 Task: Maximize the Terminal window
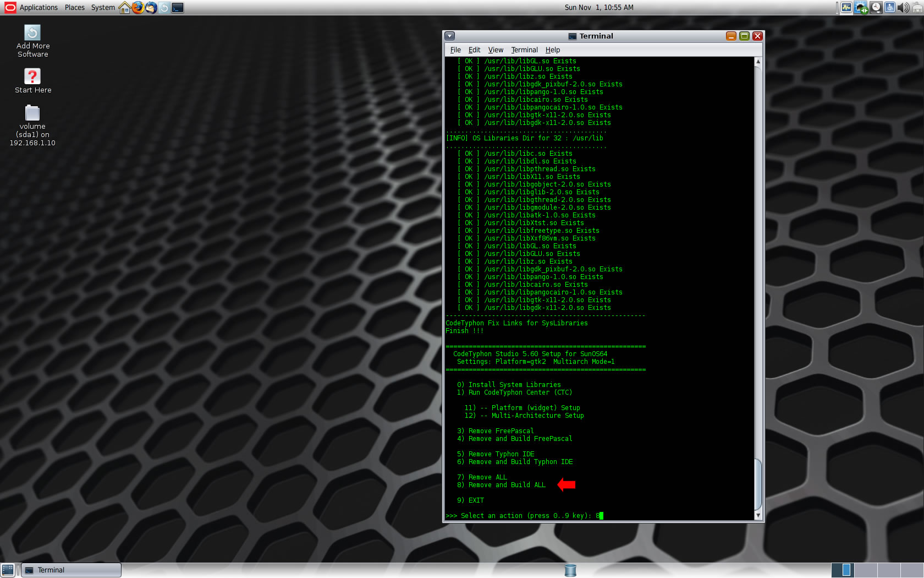click(744, 36)
